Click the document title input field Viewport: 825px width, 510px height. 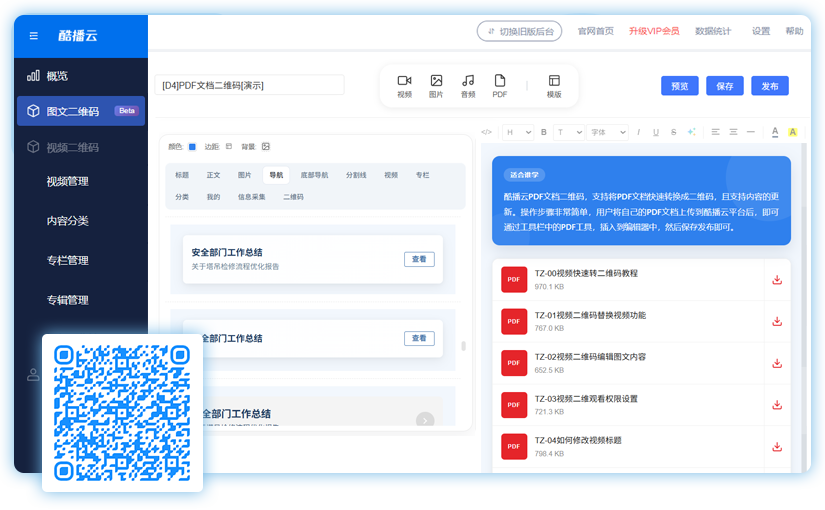(x=249, y=85)
